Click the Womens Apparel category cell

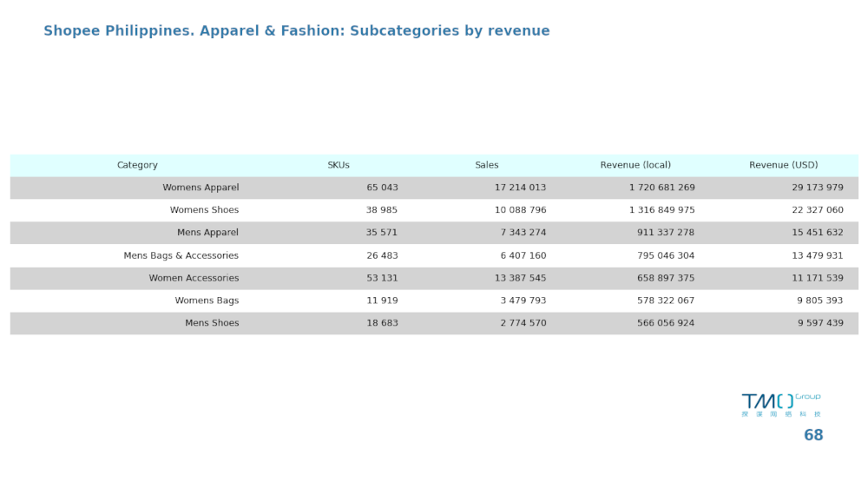201,188
